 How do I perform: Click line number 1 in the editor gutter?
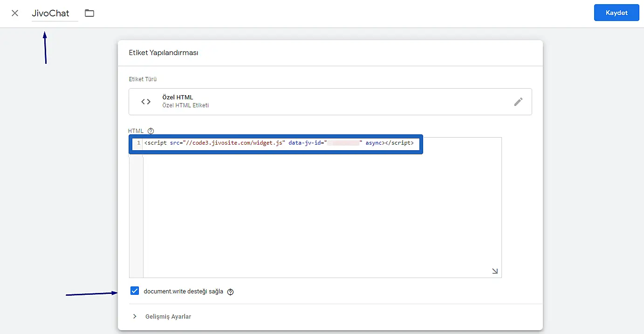click(x=138, y=143)
